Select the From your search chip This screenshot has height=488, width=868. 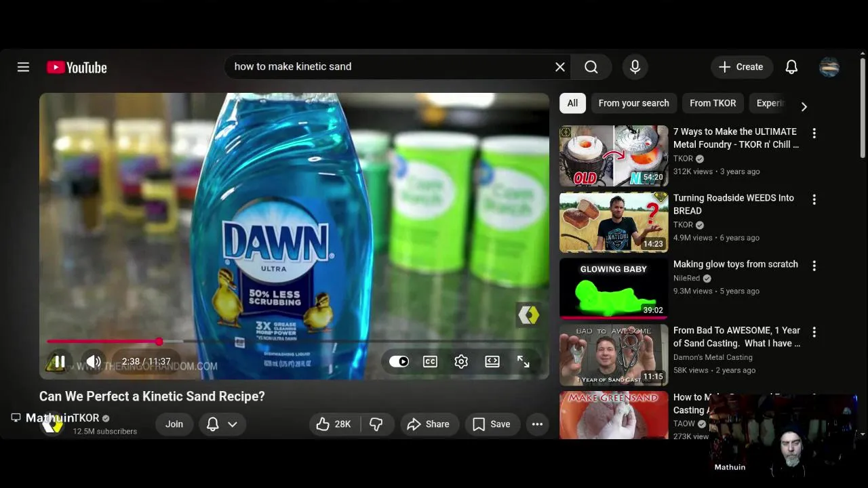pyautogui.click(x=633, y=103)
